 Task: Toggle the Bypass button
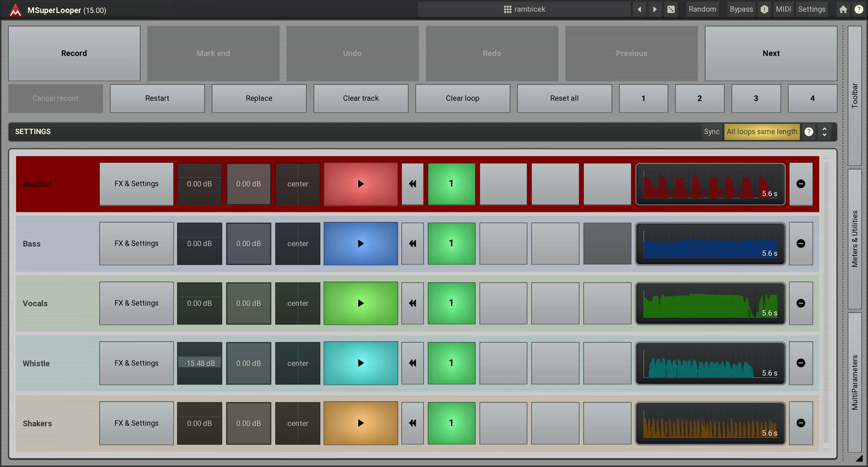point(741,10)
